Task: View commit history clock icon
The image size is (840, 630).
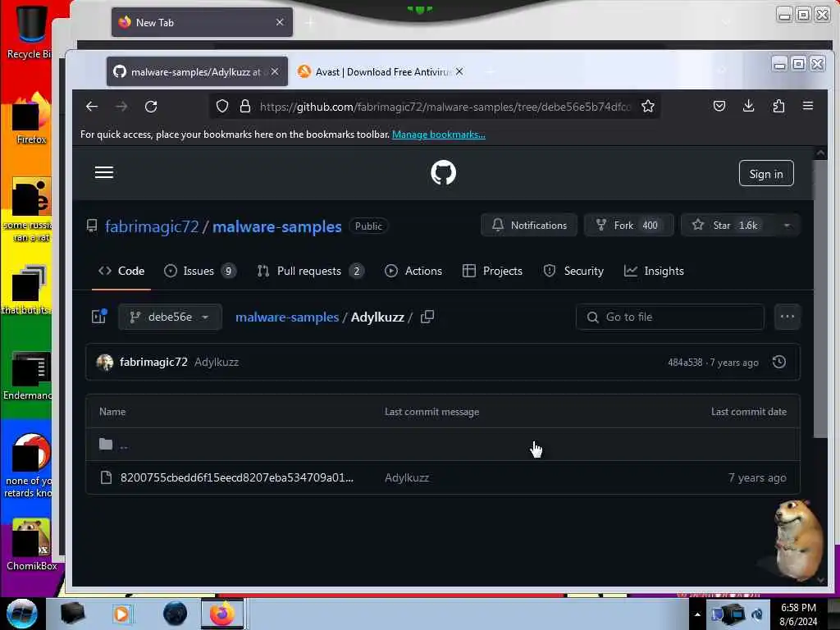Action: (x=779, y=362)
